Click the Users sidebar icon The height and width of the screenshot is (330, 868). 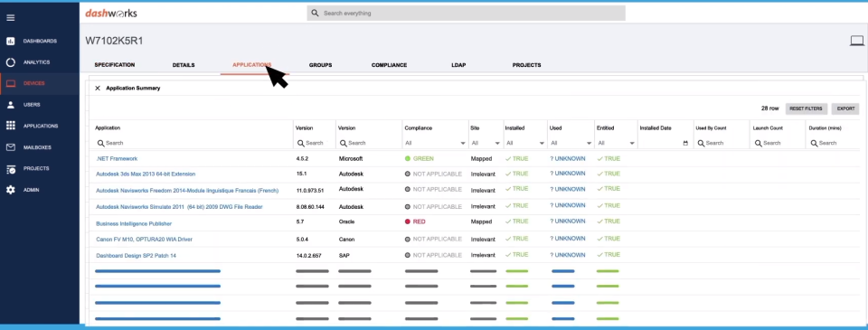[x=11, y=105]
